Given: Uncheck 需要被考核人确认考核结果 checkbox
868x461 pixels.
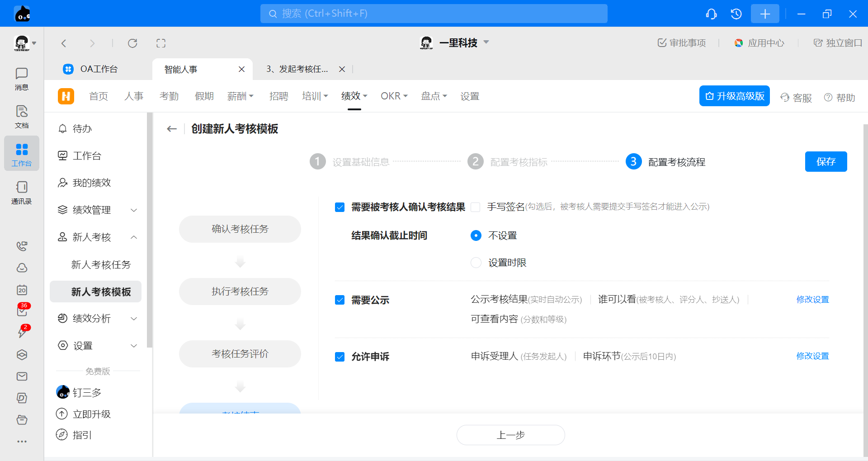Looking at the screenshot, I should click(x=340, y=207).
